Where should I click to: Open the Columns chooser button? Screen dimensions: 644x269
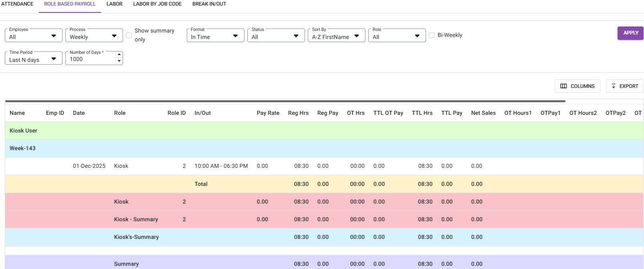click(x=577, y=86)
